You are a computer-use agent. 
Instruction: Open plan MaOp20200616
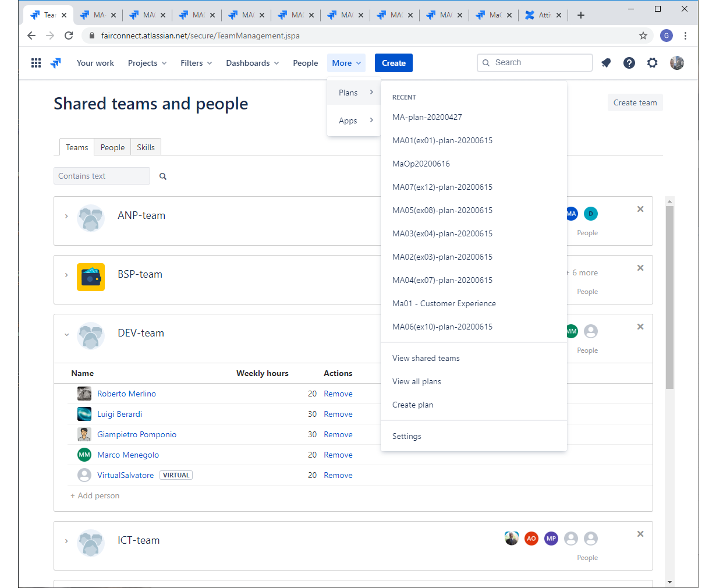pyautogui.click(x=421, y=164)
